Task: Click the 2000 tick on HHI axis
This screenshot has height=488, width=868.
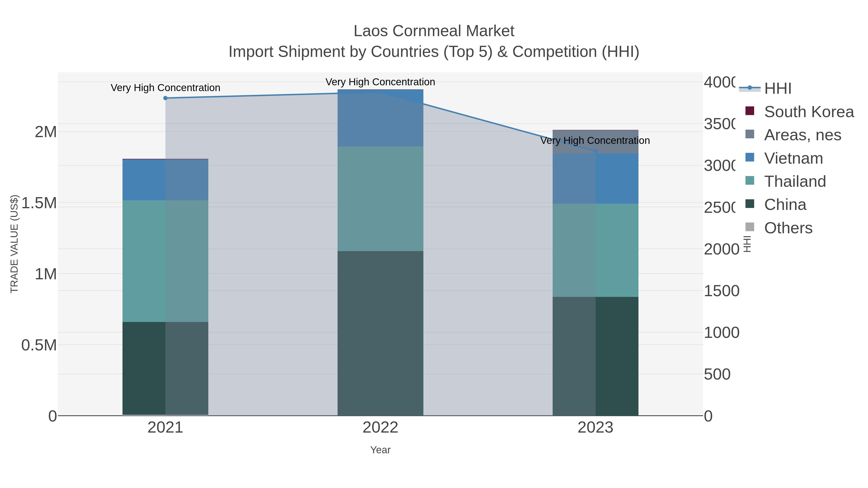Action: click(x=722, y=249)
